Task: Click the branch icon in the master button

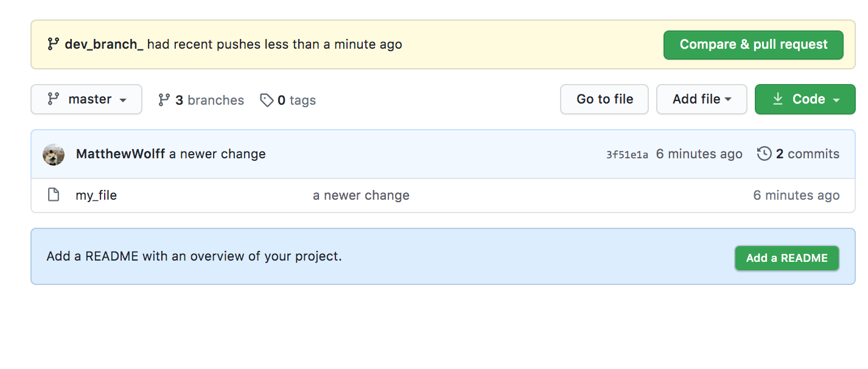Action: tap(54, 99)
